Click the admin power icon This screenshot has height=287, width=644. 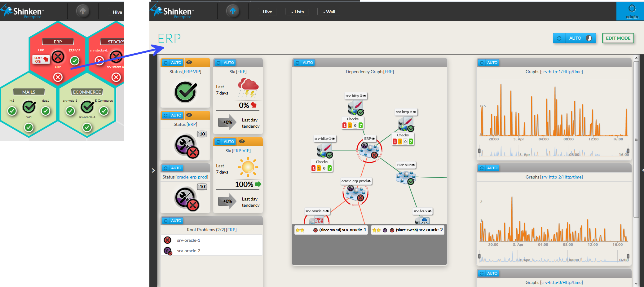tap(632, 8)
